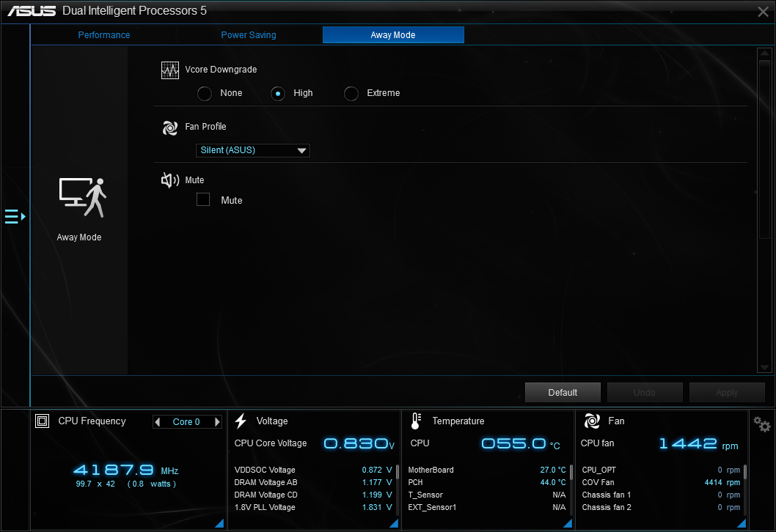Click the 1.8V PLL Voltage row
The width and height of the screenshot is (776, 532).
313,507
